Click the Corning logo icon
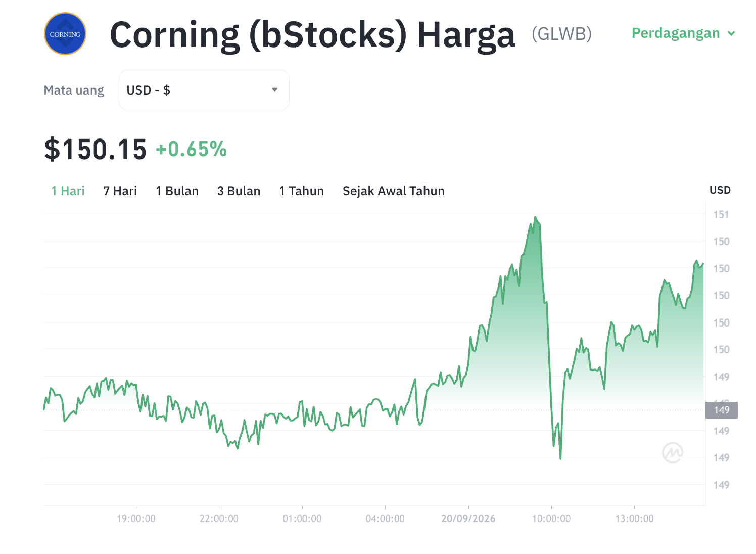 (65, 34)
